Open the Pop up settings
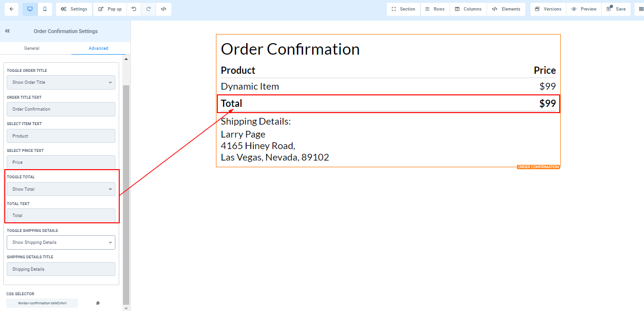The image size is (644, 311). [110, 9]
